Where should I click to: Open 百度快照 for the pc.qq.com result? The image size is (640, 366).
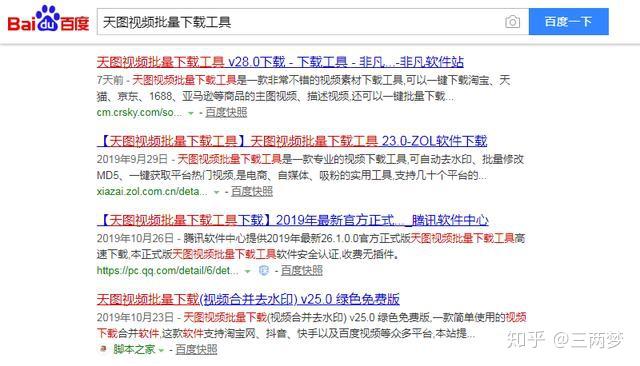click(x=302, y=271)
